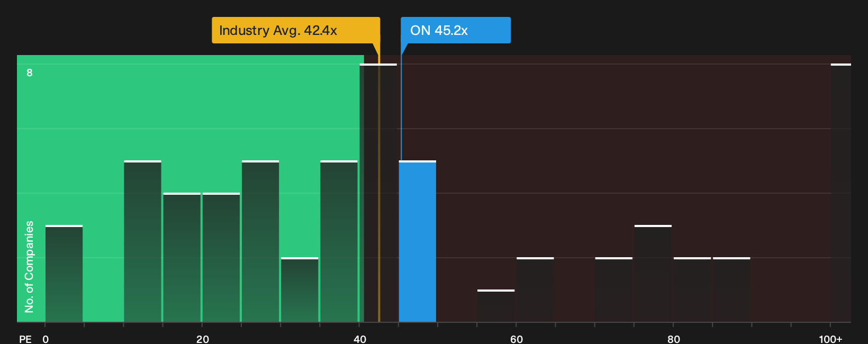Click the histogram bar starting at PE 0
The image size is (868, 344).
coord(64,274)
